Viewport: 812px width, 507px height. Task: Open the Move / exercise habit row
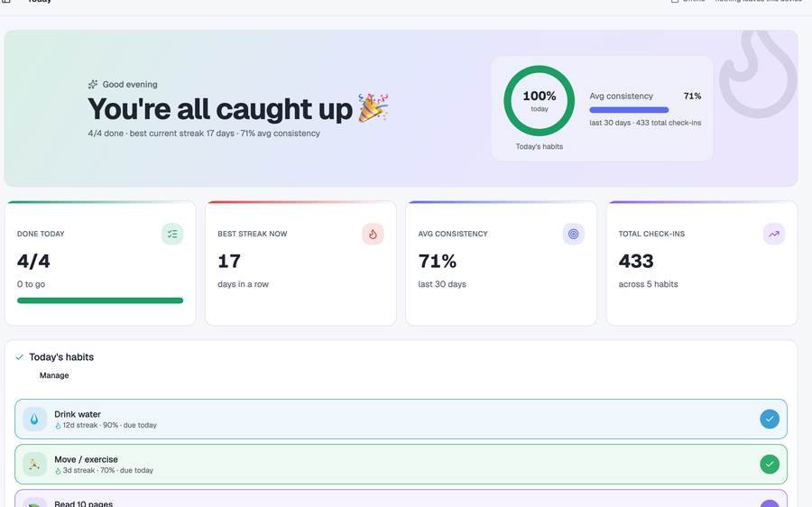pyautogui.click(x=401, y=464)
